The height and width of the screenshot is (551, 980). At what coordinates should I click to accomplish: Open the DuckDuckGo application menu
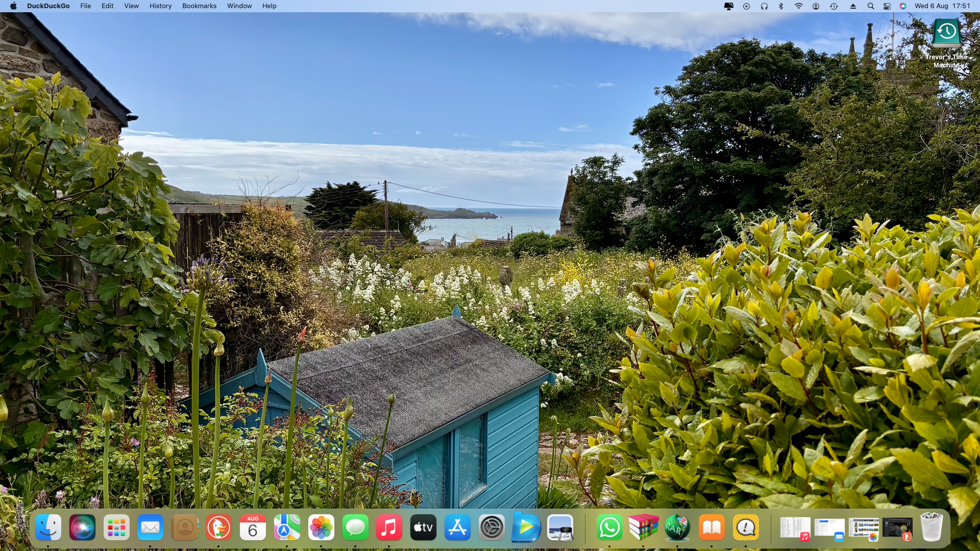tap(48, 6)
